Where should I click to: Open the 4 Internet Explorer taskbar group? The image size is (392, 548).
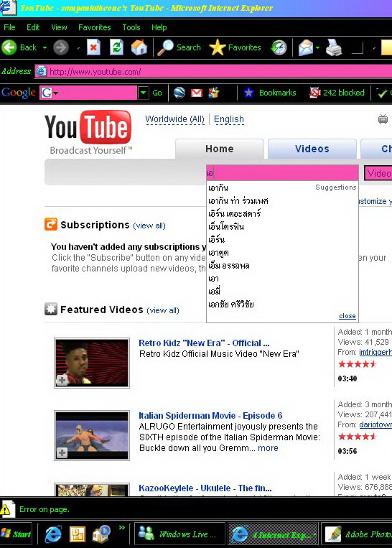click(x=274, y=534)
